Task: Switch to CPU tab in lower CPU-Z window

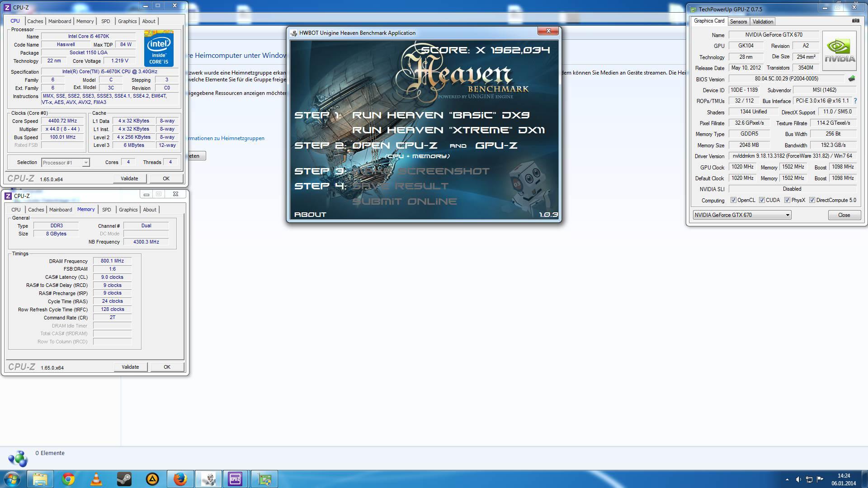Action: click(x=16, y=210)
